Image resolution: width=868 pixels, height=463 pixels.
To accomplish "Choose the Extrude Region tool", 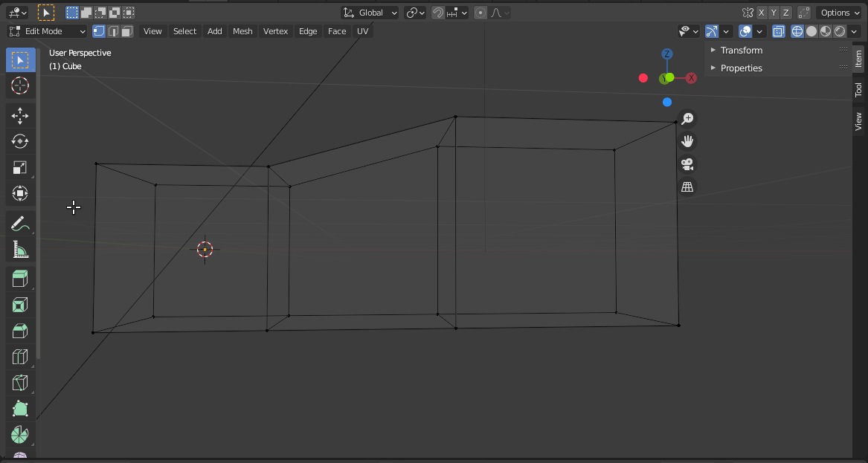I will (21, 279).
